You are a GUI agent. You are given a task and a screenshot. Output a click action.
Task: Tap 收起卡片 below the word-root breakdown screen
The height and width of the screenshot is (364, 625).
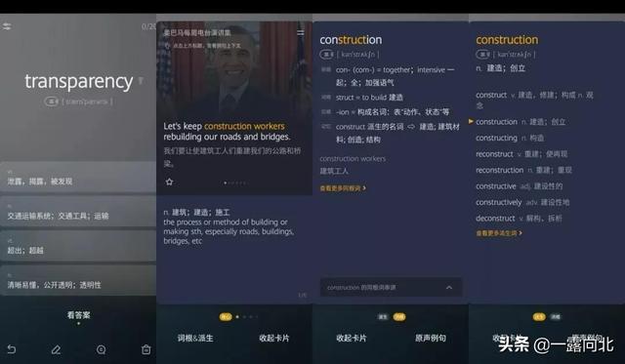pos(352,338)
